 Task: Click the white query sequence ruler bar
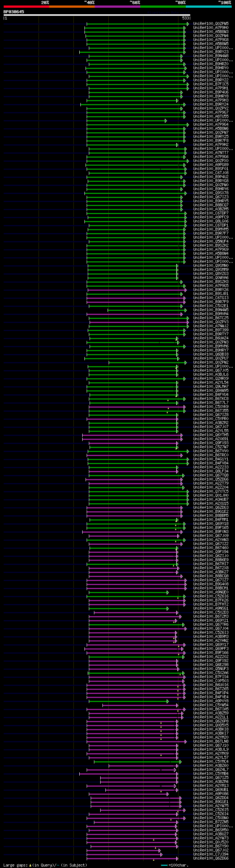(x=97, y=15)
